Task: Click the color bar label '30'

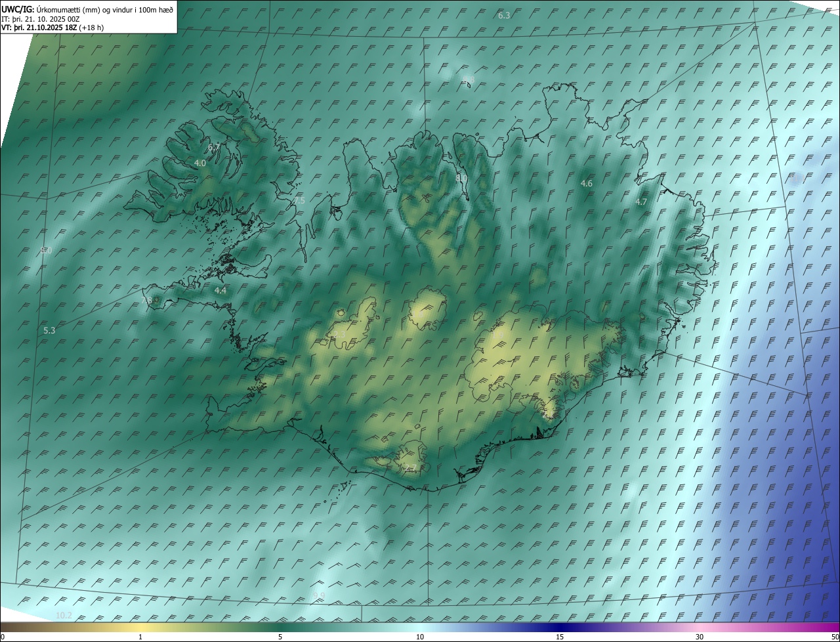Action: coord(700,637)
